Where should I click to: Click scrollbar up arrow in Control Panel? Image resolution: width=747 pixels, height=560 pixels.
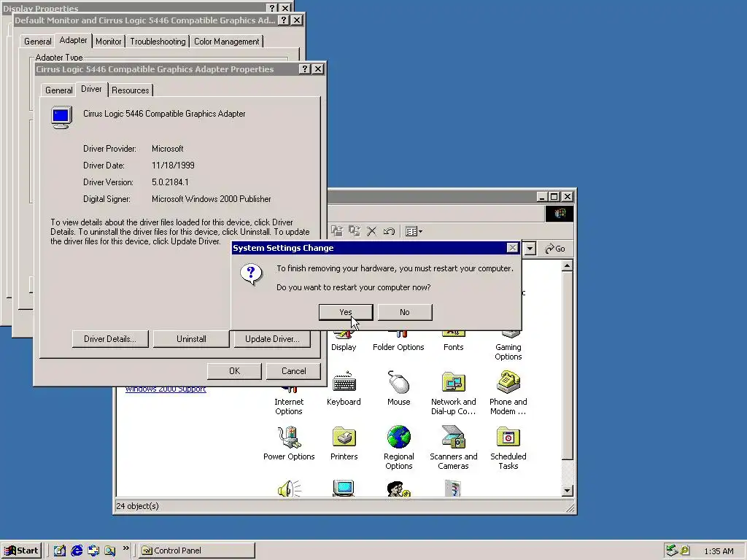click(x=567, y=266)
